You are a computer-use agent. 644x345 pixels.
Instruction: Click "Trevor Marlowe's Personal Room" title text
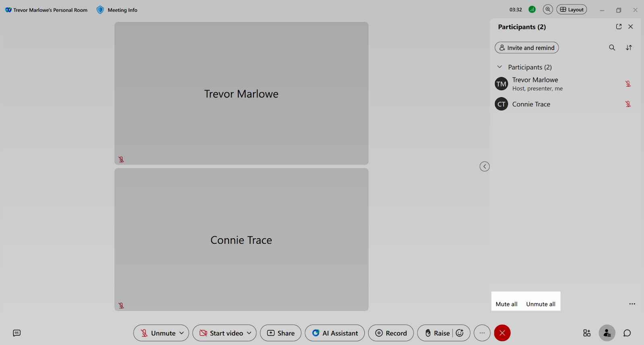click(x=50, y=10)
